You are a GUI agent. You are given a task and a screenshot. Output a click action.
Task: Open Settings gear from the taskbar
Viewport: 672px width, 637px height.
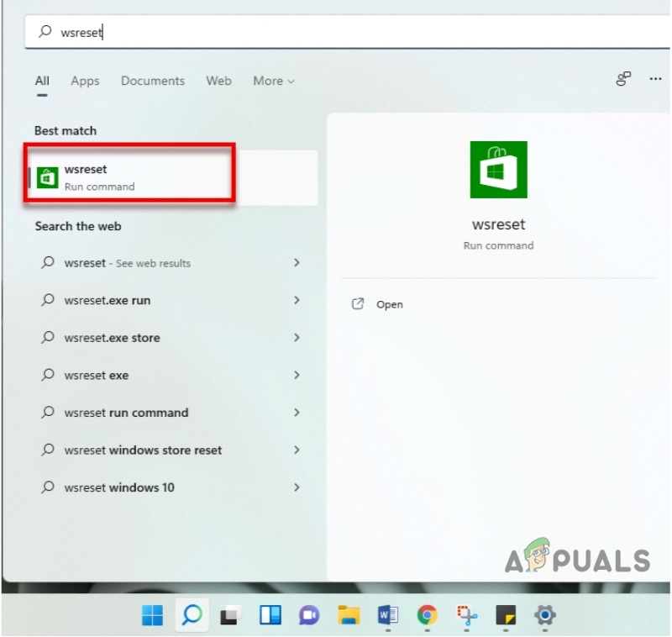coord(545,615)
